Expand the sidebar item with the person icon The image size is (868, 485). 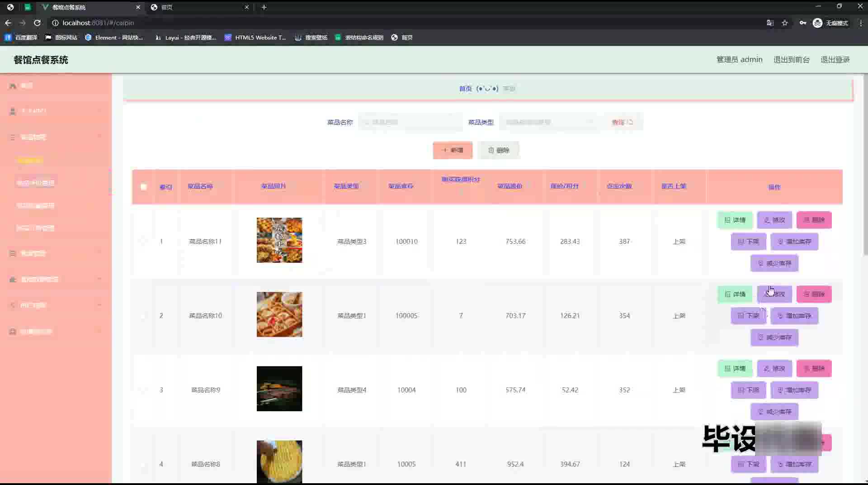[x=56, y=111]
